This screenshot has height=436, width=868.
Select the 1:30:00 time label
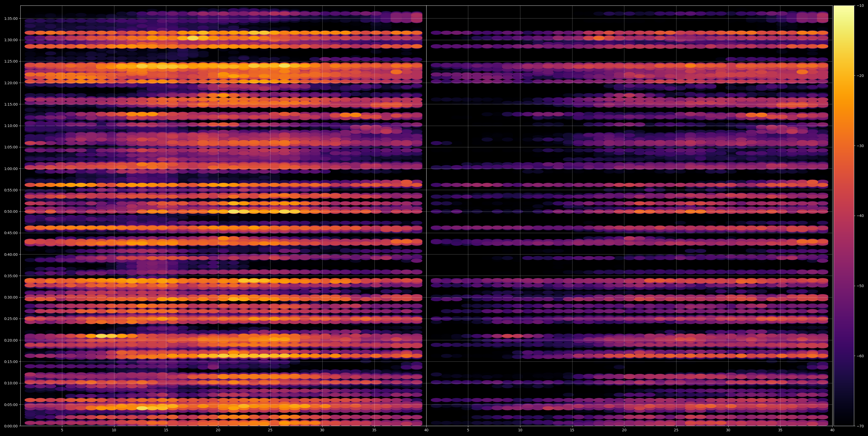[11, 40]
